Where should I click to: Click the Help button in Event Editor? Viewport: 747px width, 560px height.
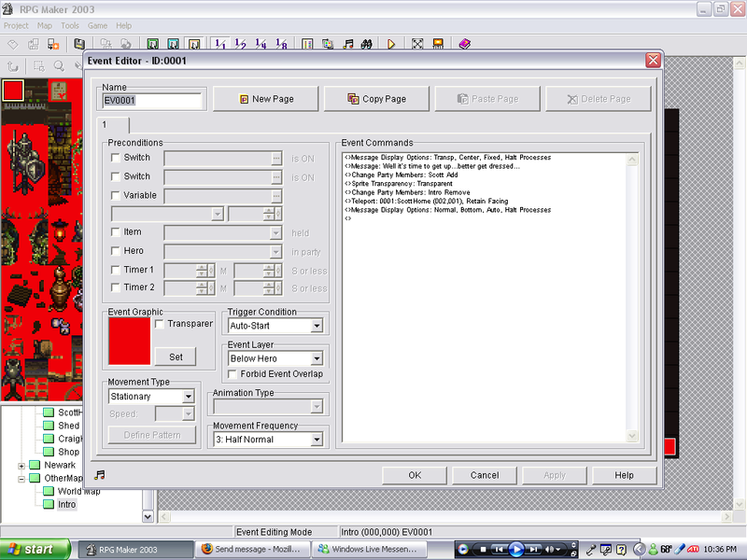(624, 475)
